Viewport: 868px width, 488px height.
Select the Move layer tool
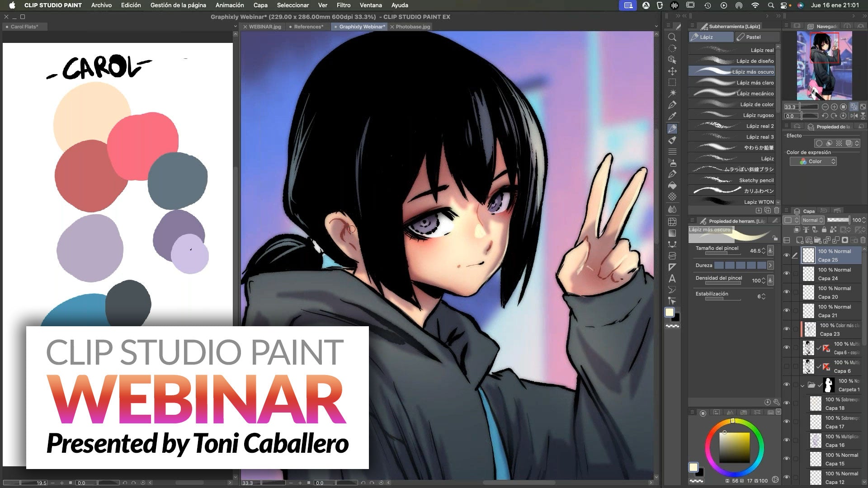[672, 71]
